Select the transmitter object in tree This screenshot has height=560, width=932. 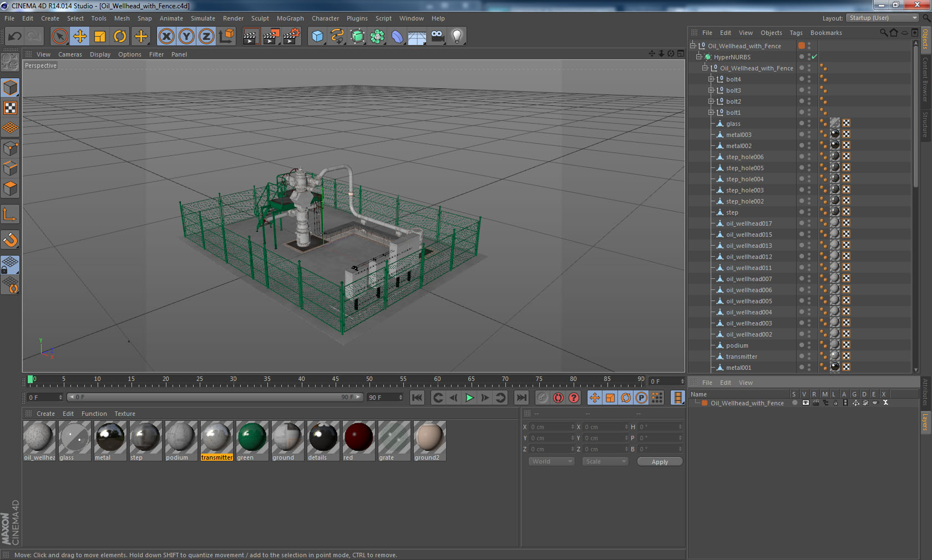[741, 357]
